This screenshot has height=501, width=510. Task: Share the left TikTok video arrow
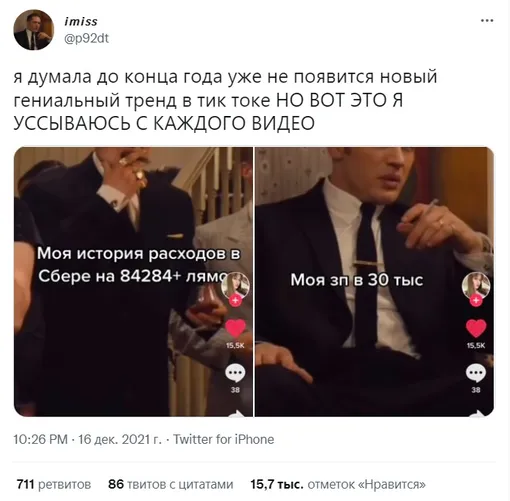pyautogui.click(x=236, y=413)
